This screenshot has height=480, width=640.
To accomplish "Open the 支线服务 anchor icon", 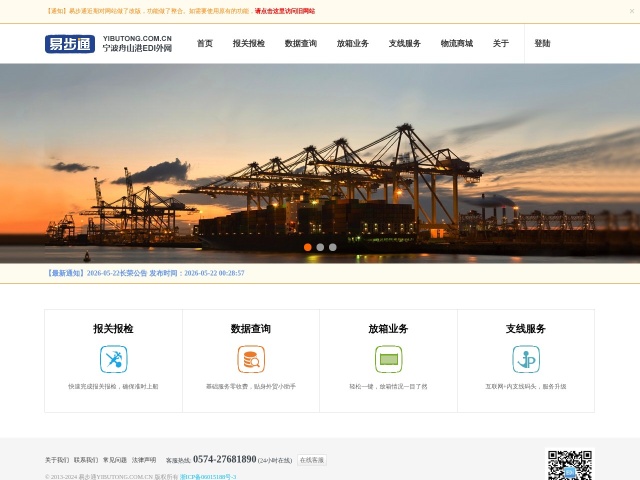I will coord(526,359).
